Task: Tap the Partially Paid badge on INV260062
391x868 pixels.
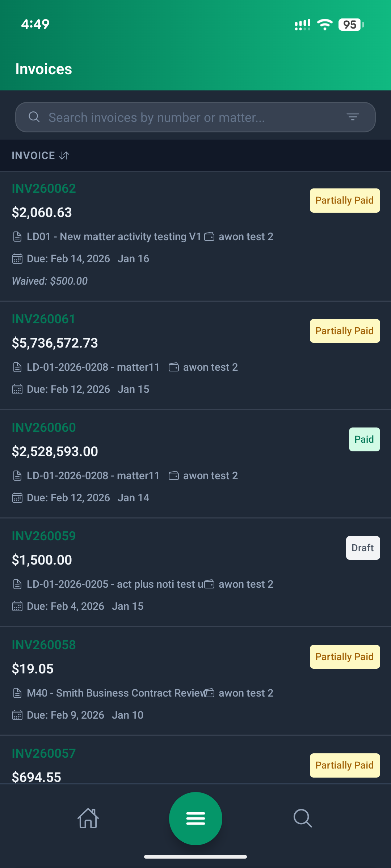Action: [x=345, y=200]
